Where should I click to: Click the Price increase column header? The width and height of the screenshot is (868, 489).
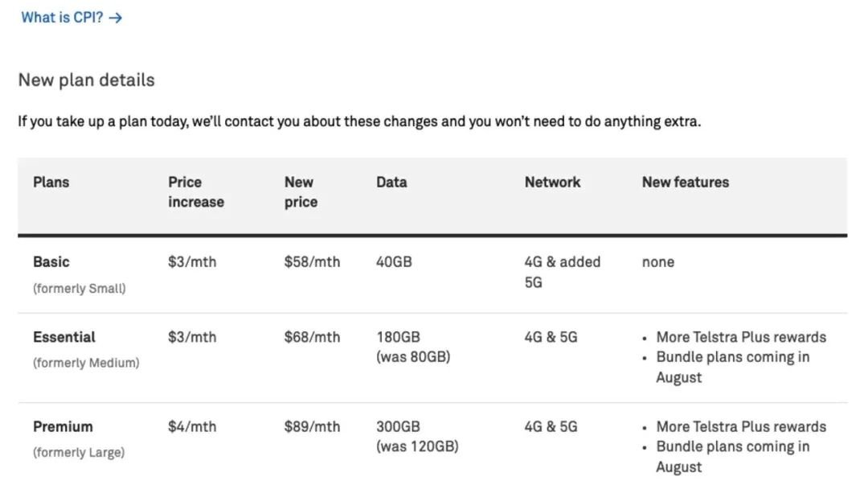(196, 192)
